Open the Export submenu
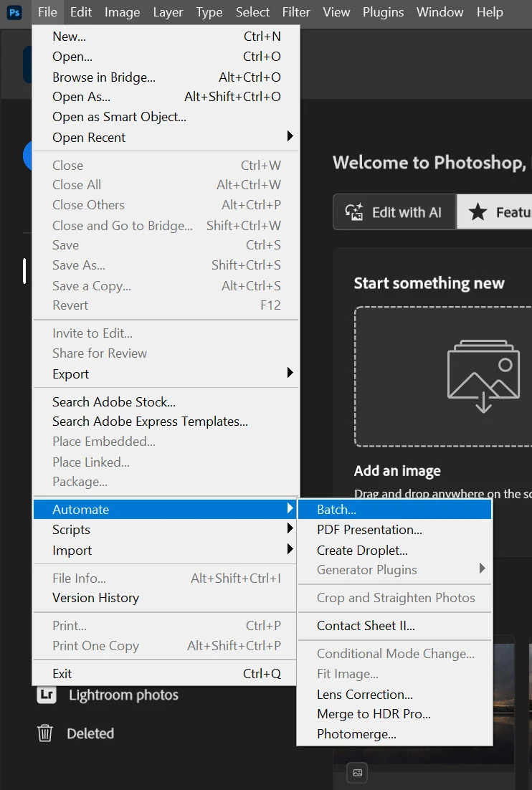Image resolution: width=532 pixels, height=790 pixels. [x=166, y=373]
